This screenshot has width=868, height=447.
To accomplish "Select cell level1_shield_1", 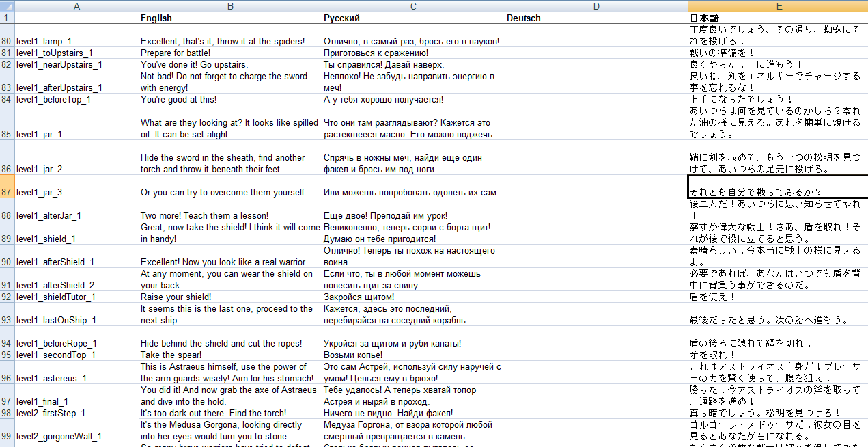I will pyautogui.click(x=76, y=233).
